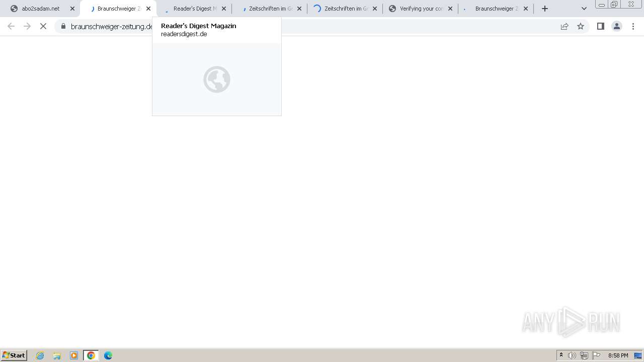The width and height of the screenshot is (644, 362).
Task: View site security lock info
Action: [x=63, y=26]
